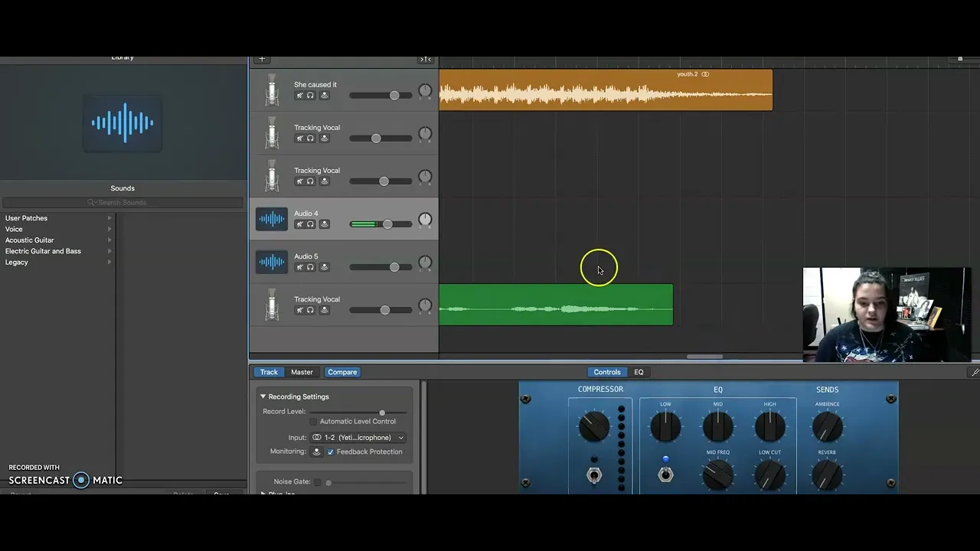
Task: Select the green Tracking Vocal audio region
Action: (556, 305)
